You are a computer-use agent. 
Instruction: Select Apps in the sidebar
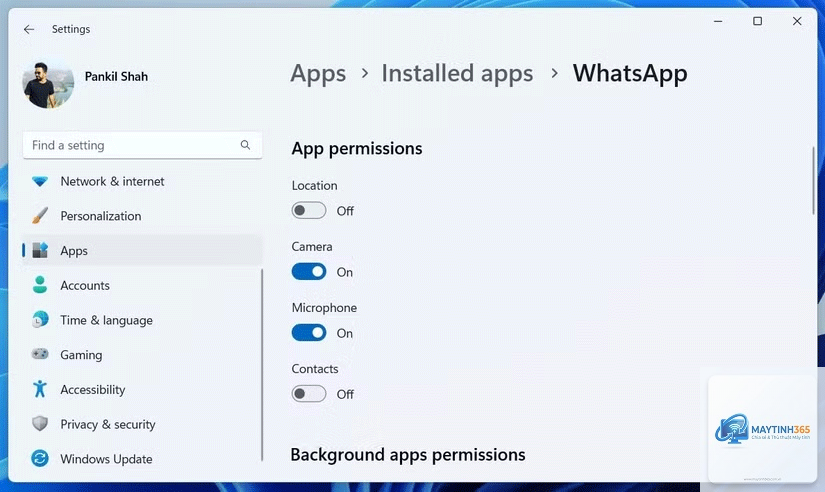[x=142, y=250]
